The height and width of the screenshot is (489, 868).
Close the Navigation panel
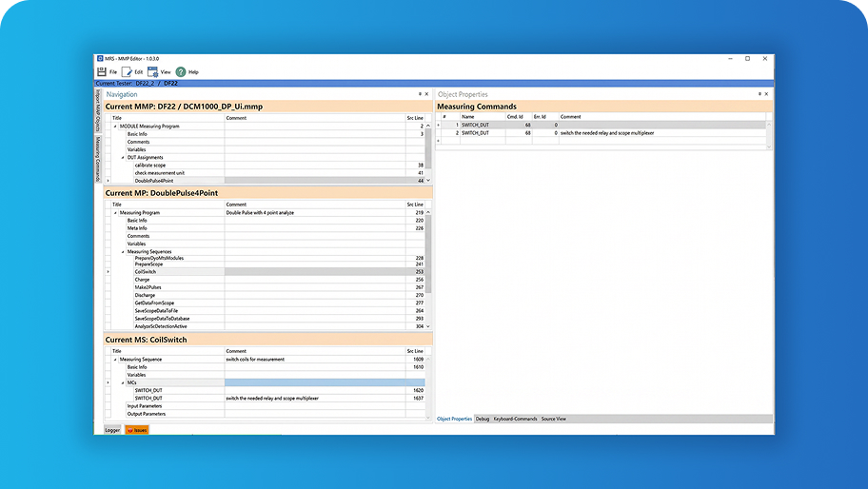426,94
